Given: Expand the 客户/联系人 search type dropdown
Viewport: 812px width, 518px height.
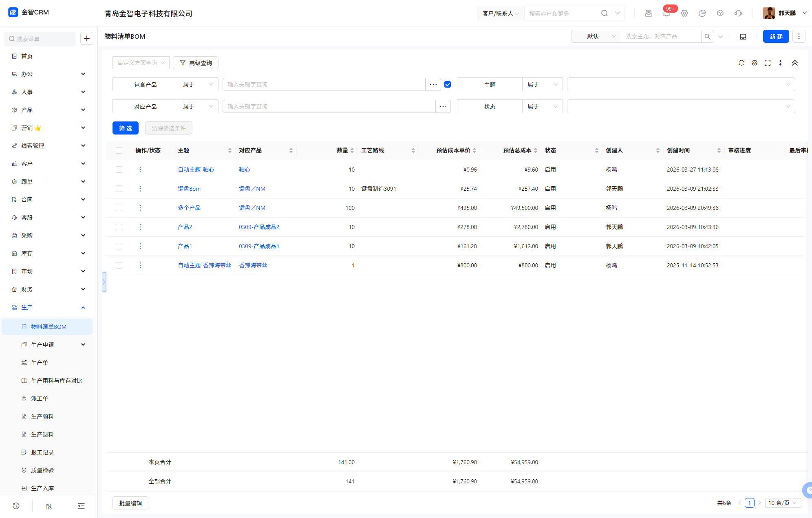Looking at the screenshot, I should pos(501,13).
